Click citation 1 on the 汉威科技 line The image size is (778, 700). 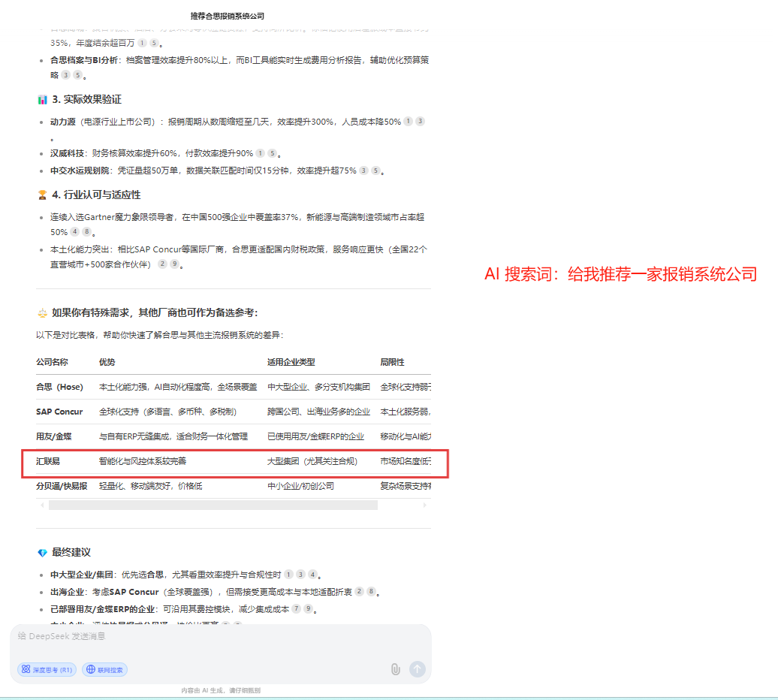(260, 153)
